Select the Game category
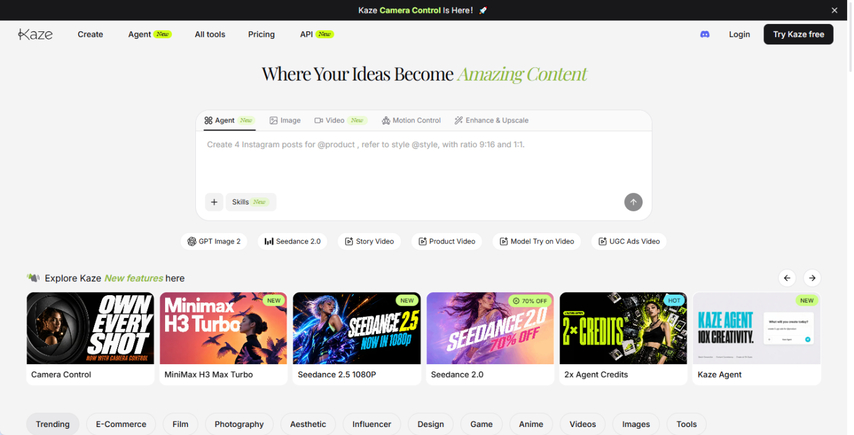 pos(481,424)
